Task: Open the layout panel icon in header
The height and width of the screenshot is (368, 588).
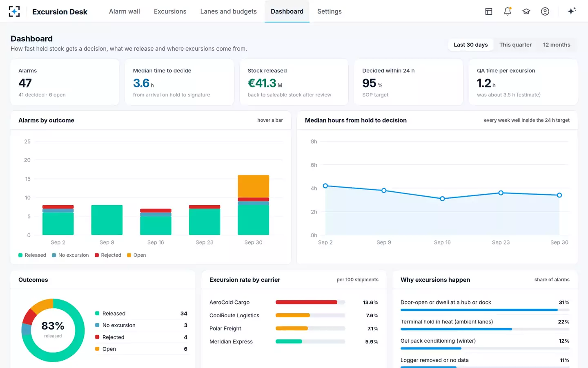Action: click(x=489, y=11)
